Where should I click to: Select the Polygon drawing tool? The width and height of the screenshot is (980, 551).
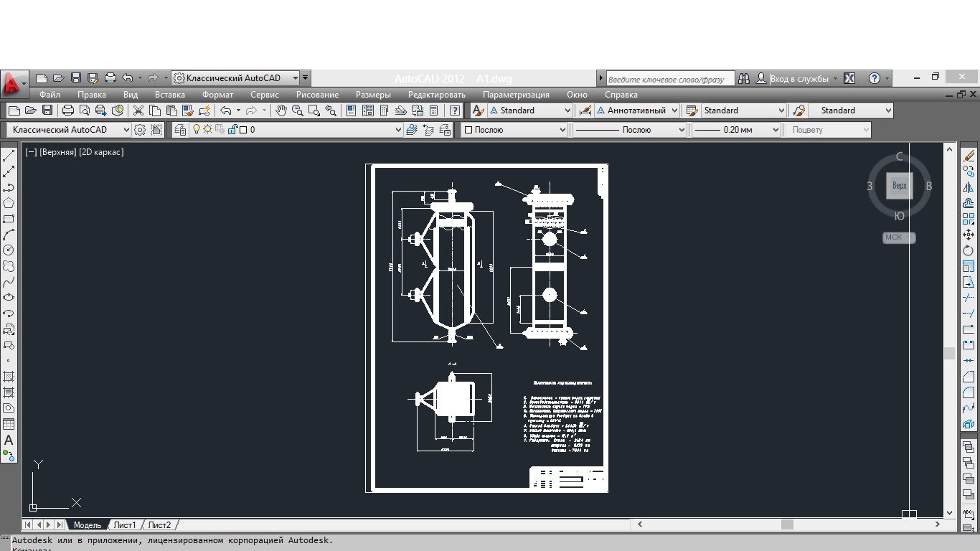point(9,203)
